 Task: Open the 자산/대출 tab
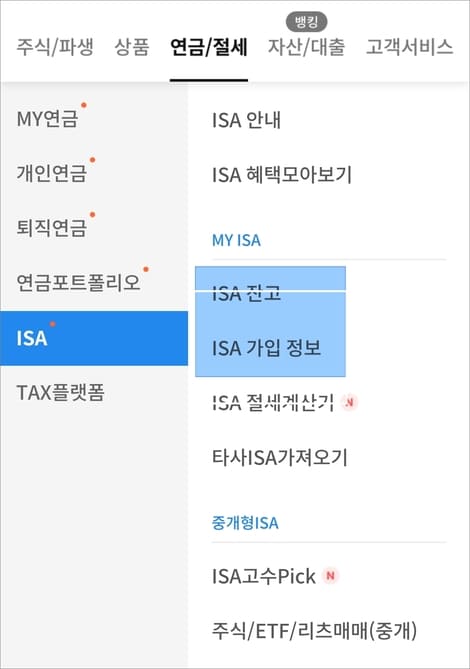click(306, 47)
